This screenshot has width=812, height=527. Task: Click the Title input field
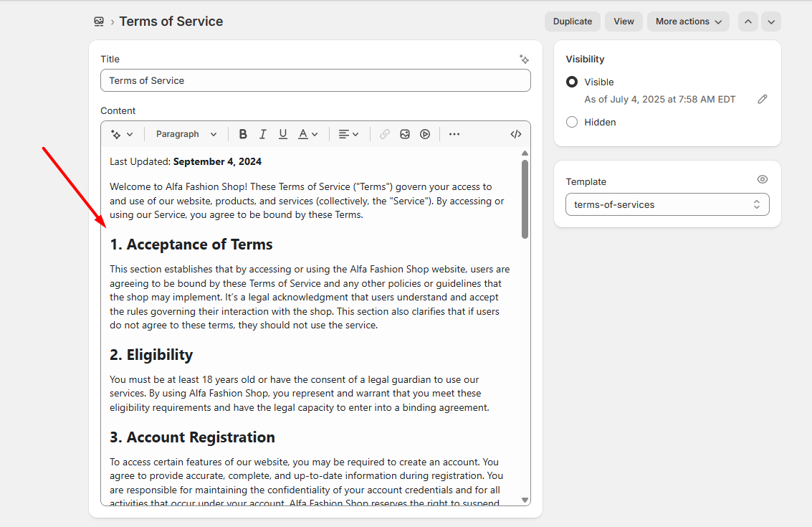tap(315, 80)
